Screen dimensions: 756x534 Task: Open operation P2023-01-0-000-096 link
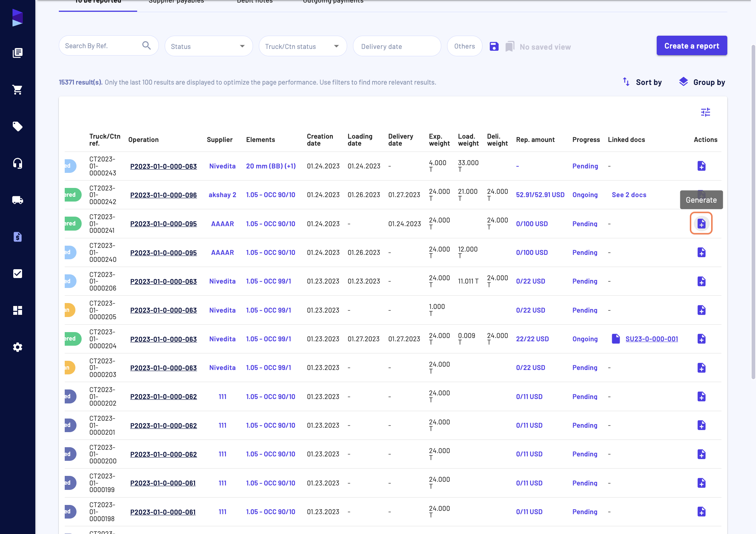pyautogui.click(x=163, y=195)
